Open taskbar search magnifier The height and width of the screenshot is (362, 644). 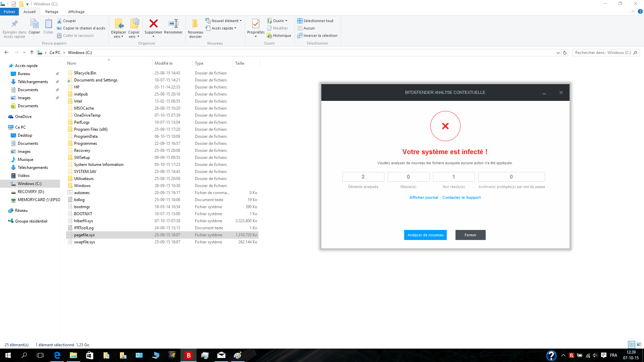point(24,355)
